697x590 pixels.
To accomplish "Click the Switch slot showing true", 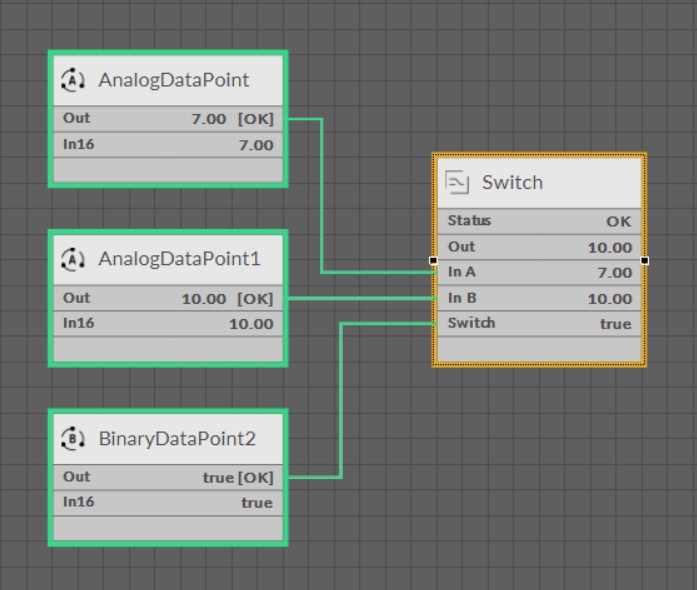I will [x=539, y=324].
